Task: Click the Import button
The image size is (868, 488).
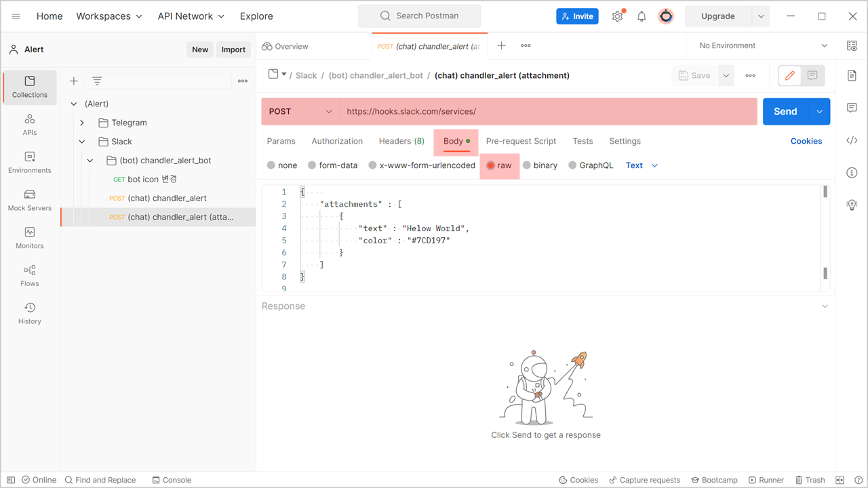Action: click(x=233, y=49)
